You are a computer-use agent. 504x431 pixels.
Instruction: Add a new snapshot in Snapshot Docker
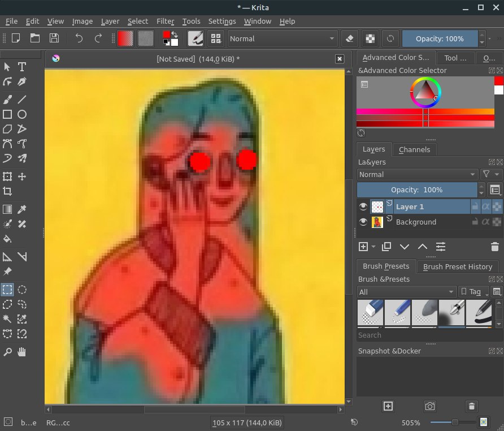click(x=388, y=406)
